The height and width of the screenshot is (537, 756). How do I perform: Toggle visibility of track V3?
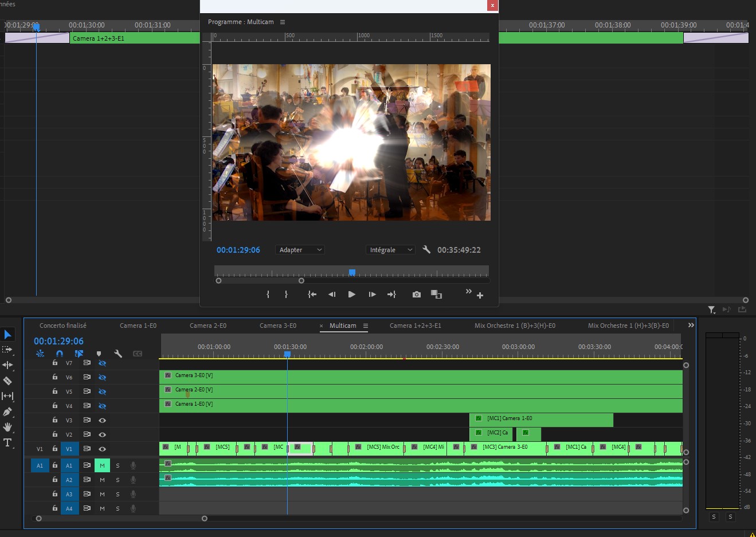coord(102,420)
